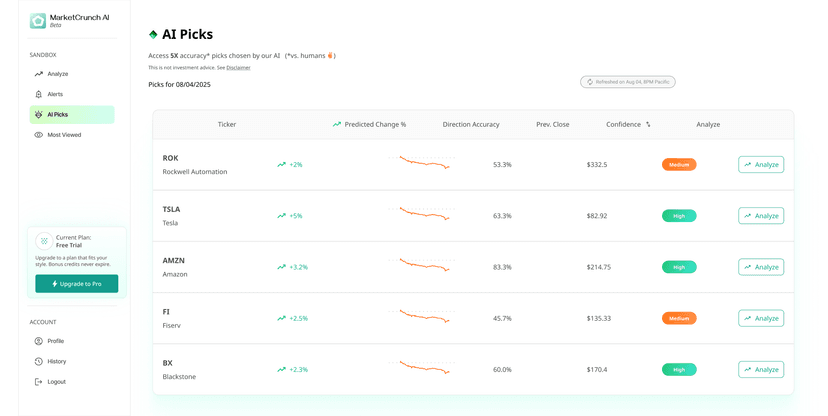Open Alerts bell in sidebar
The width and height of the screenshot is (828, 416).
click(x=39, y=94)
